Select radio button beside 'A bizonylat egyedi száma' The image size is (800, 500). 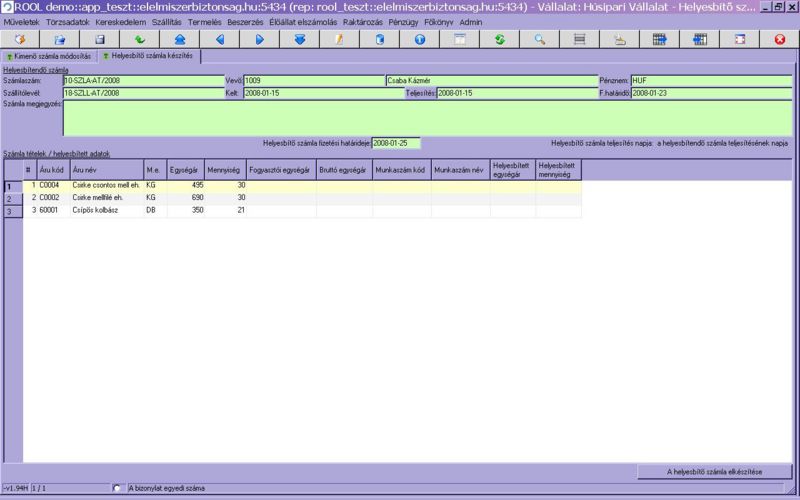coord(117,488)
